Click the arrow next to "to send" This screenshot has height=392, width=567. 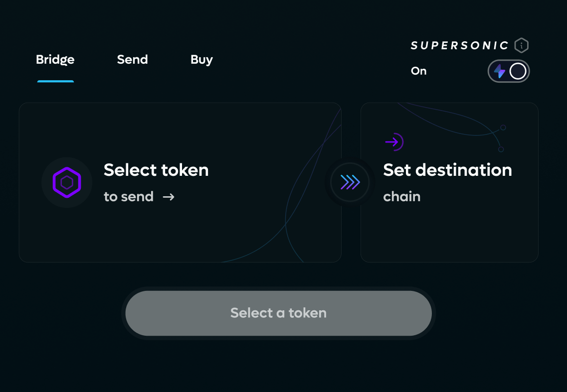click(x=169, y=197)
